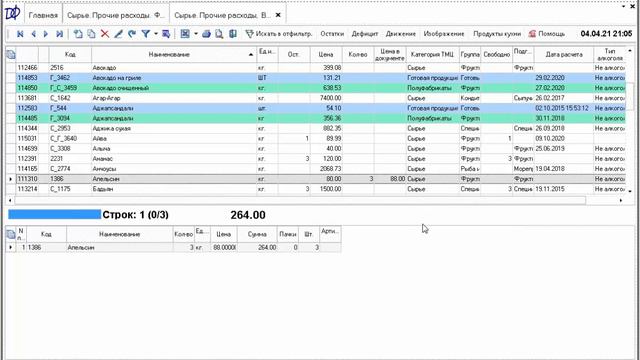Image resolution: width=640 pixels, height=360 pixels.
Task: Go to the first record arrow
Action: pyautogui.click(x=20, y=34)
